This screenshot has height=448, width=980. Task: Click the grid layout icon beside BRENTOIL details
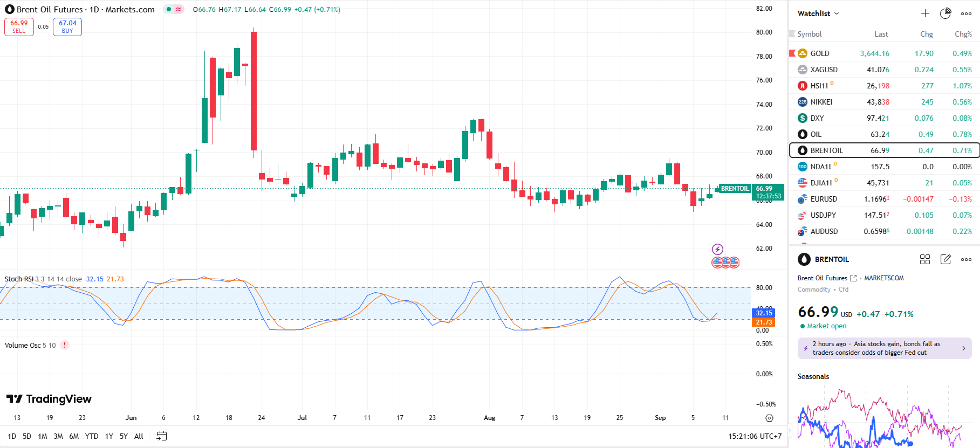(925, 259)
